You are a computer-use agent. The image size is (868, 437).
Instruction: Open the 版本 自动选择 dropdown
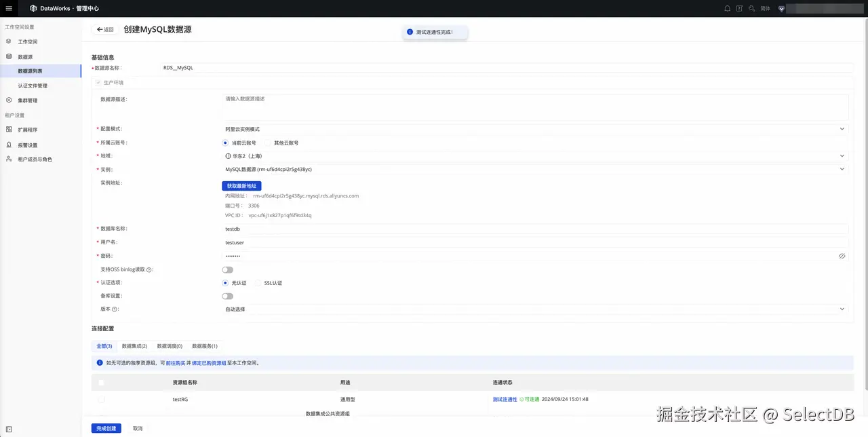point(535,309)
